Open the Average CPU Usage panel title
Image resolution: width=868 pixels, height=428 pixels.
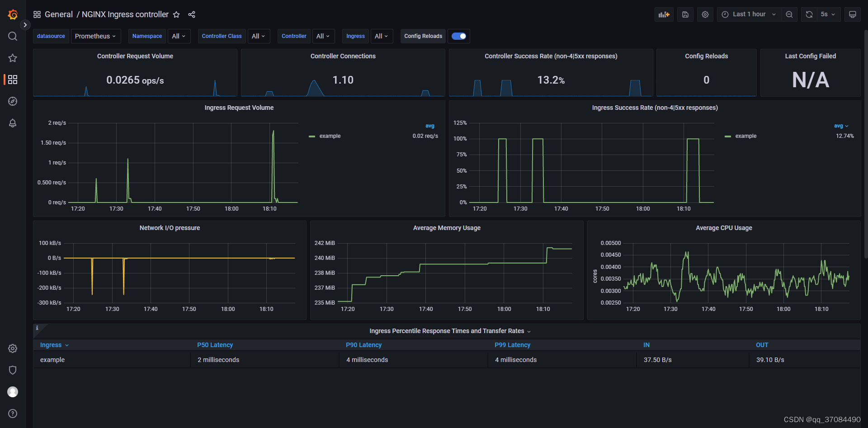point(724,228)
